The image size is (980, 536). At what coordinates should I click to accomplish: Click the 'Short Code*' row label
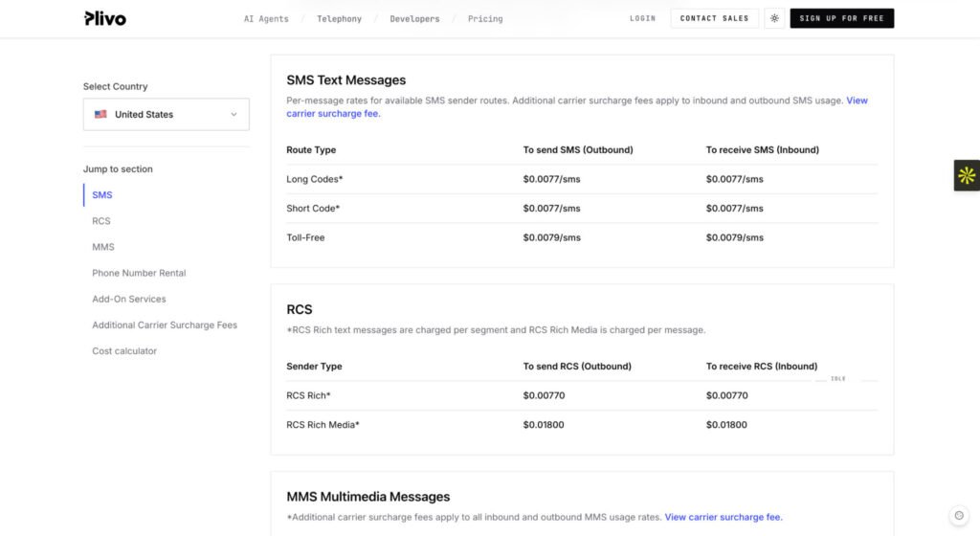point(313,209)
